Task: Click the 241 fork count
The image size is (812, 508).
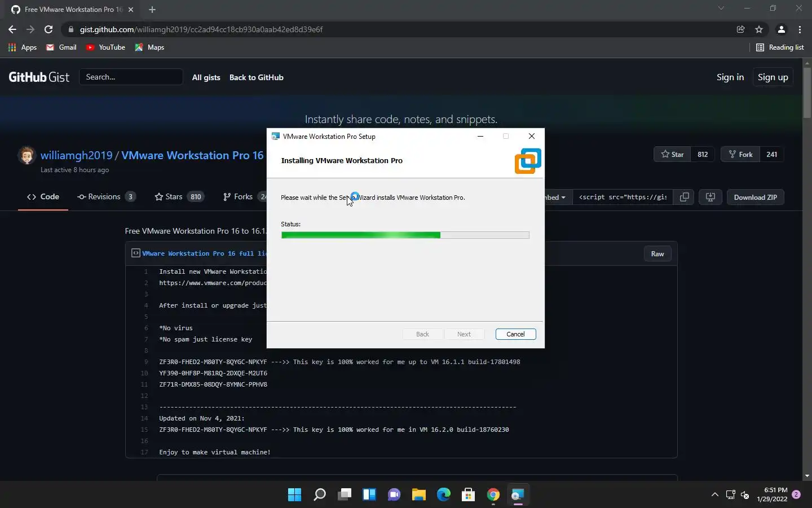Action: click(x=771, y=155)
